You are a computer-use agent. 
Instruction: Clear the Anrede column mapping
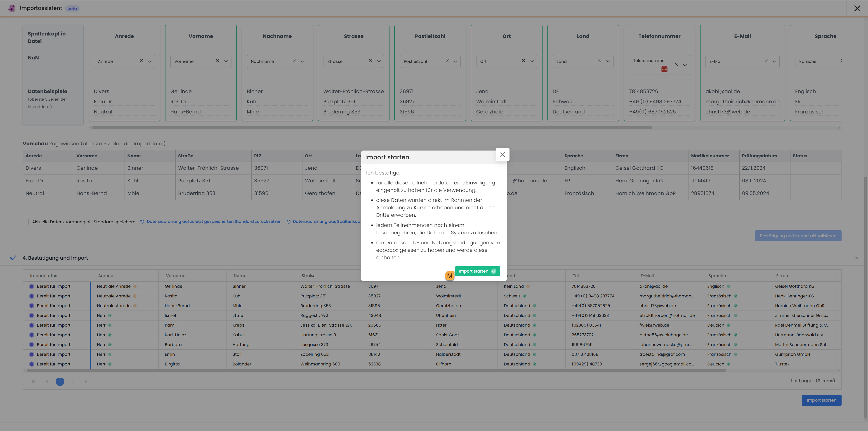tap(141, 61)
